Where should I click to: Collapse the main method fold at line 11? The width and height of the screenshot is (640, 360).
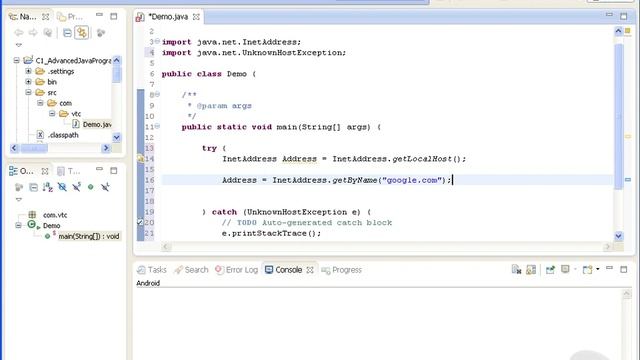point(157,126)
